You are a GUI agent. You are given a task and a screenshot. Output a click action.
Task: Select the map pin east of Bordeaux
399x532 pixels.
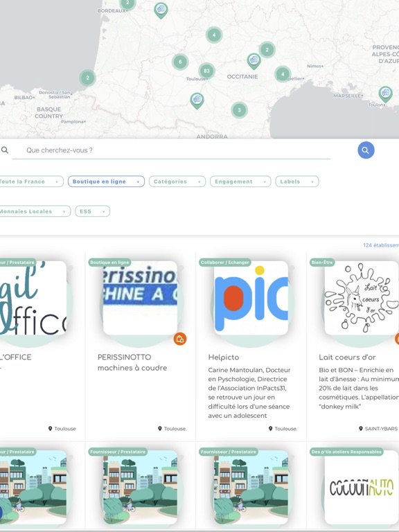click(161, 10)
